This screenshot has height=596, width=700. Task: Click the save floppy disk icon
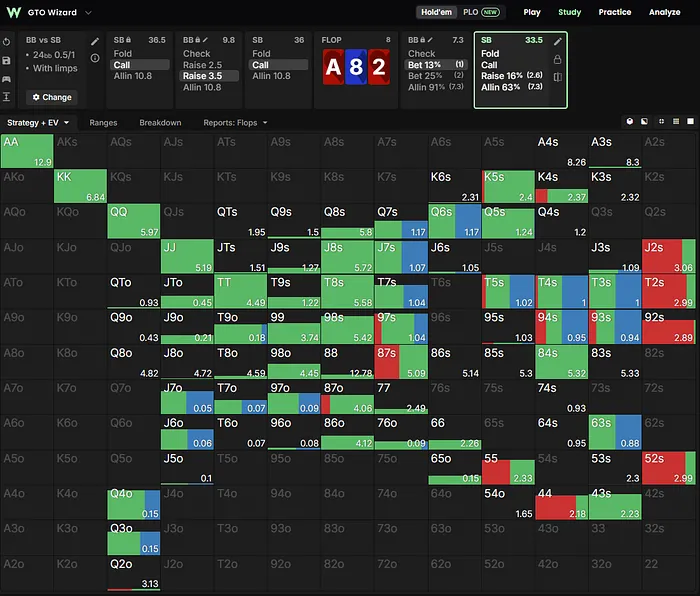(6, 60)
